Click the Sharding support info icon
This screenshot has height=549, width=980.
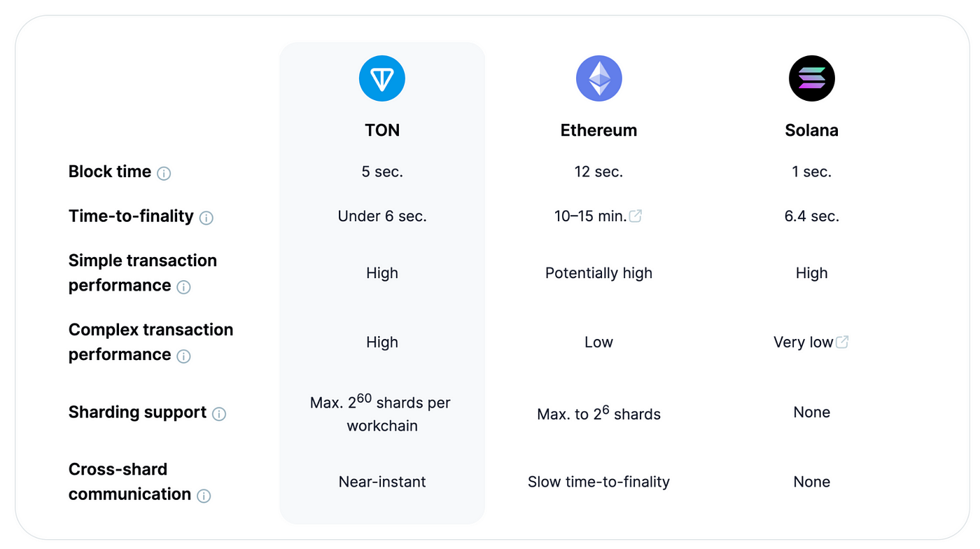pyautogui.click(x=219, y=414)
